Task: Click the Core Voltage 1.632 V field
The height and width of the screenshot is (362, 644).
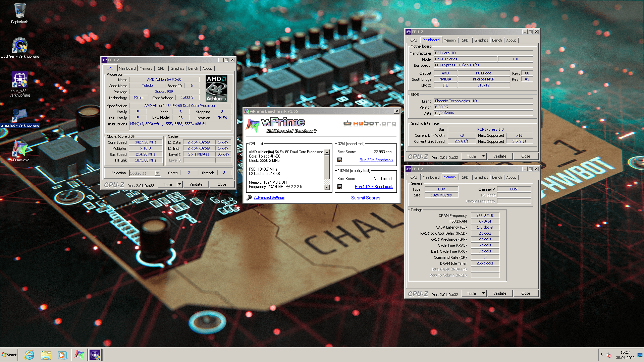Action: pyautogui.click(x=187, y=98)
